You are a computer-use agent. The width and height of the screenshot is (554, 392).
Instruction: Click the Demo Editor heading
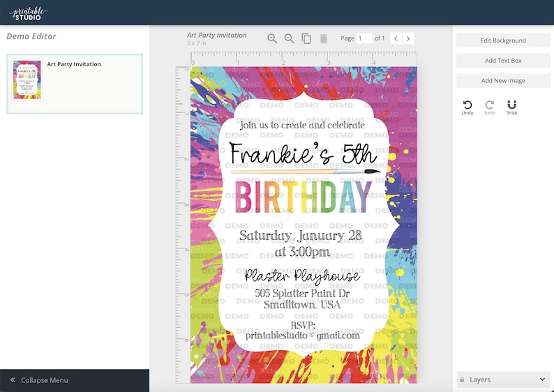point(31,36)
